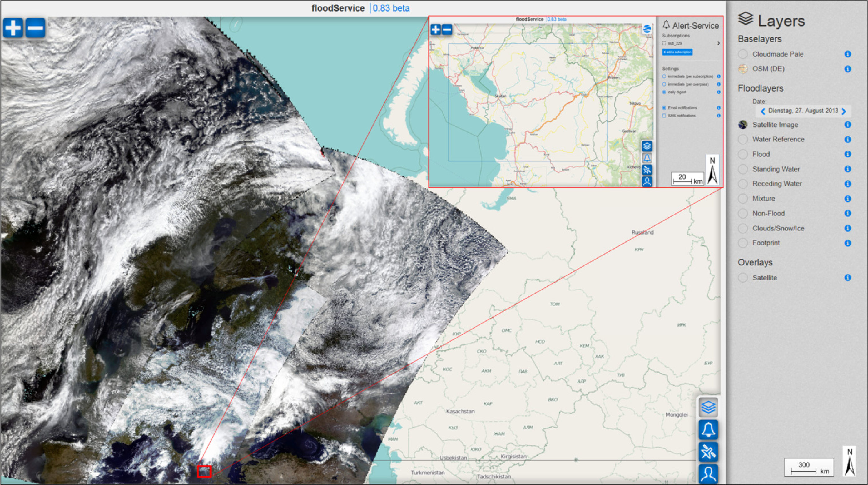Click the 300 km scale bar
The height and width of the screenshot is (485, 868).
point(809,467)
